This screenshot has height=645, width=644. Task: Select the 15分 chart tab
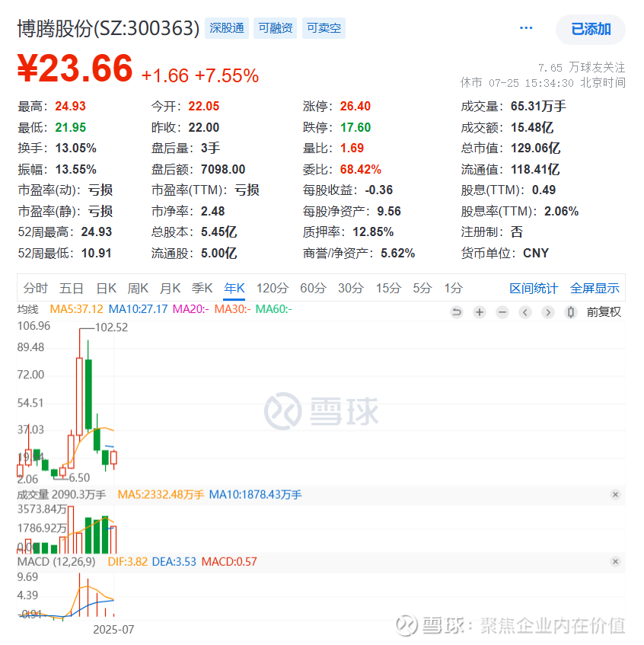coord(388,288)
